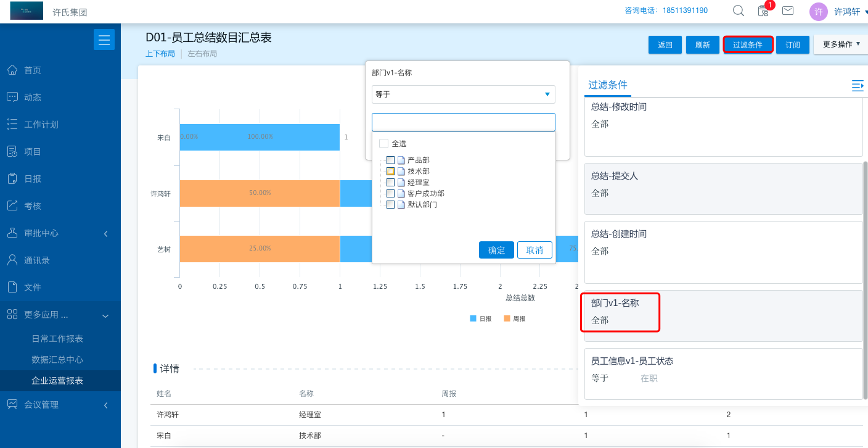Click the 过滤条件 toolbar button

(x=748, y=45)
